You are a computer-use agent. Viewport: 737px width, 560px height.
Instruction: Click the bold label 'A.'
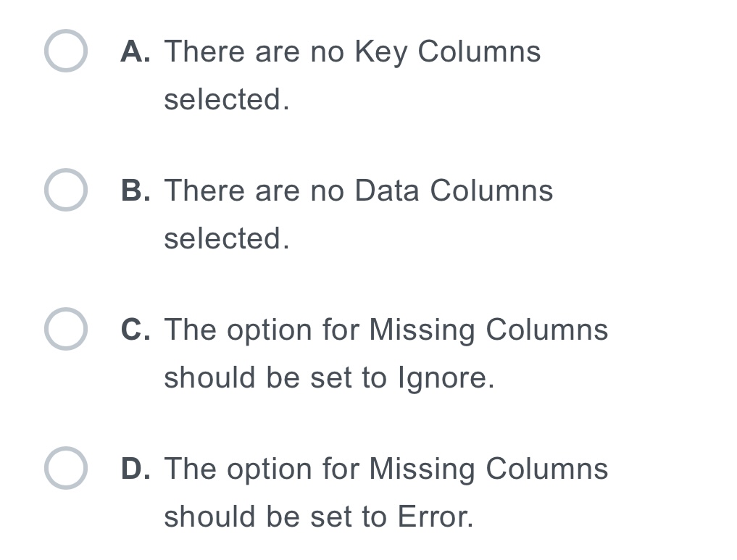[x=136, y=51]
